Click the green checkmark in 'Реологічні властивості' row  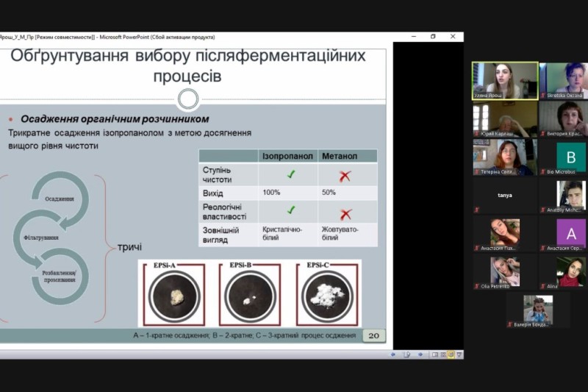coord(291,210)
